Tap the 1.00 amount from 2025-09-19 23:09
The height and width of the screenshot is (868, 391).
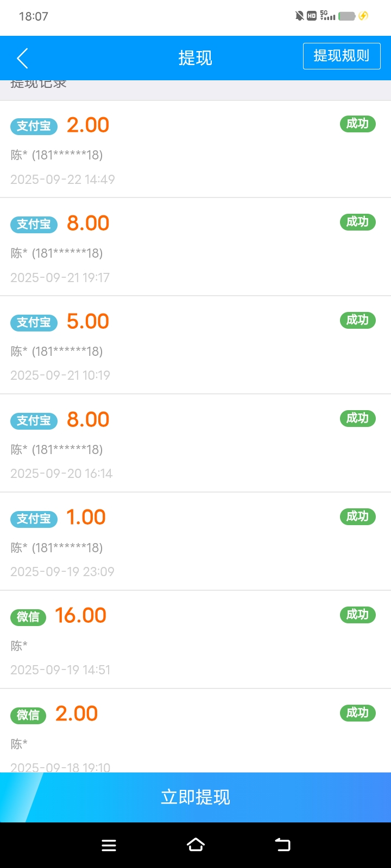[86, 517]
